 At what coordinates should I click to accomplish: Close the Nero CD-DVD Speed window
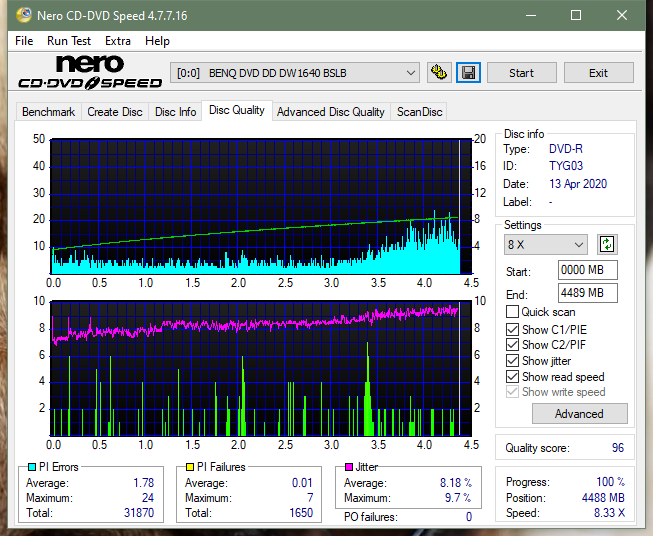[622, 15]
